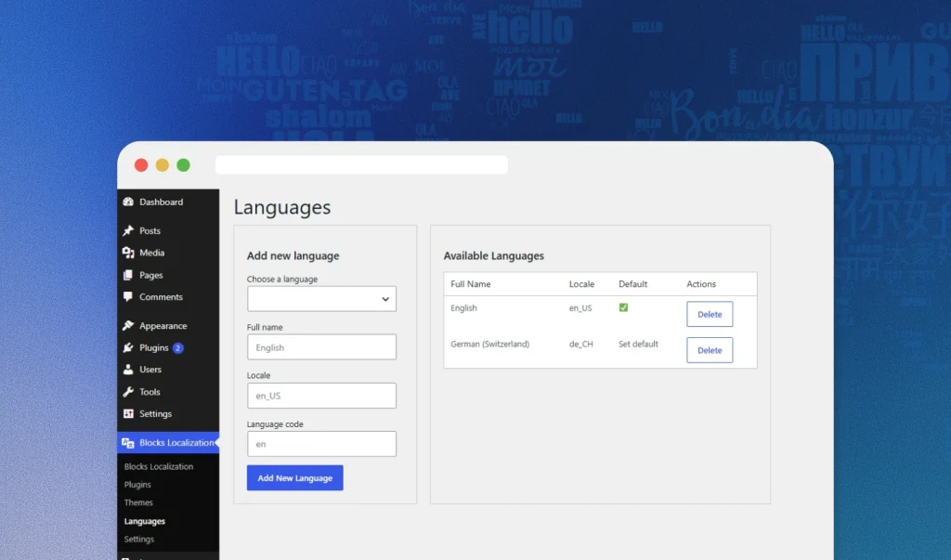Toggle the English default checkbox
Screen dimensions: 951x560
623,307
